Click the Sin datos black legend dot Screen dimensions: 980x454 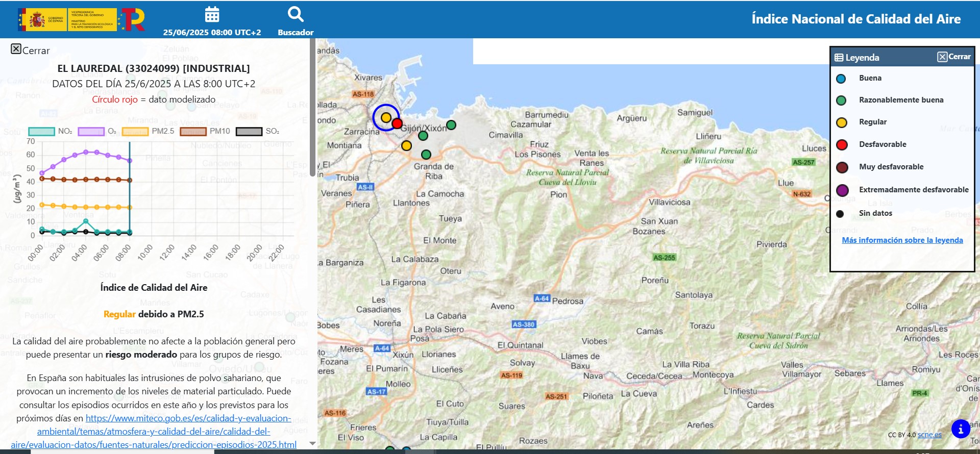pos(840,214)
